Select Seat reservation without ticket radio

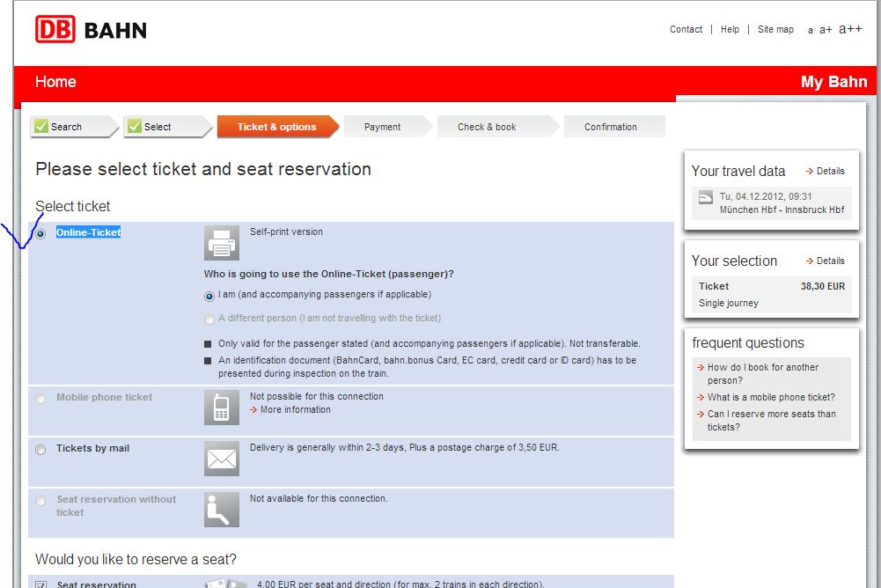[40, 501]
